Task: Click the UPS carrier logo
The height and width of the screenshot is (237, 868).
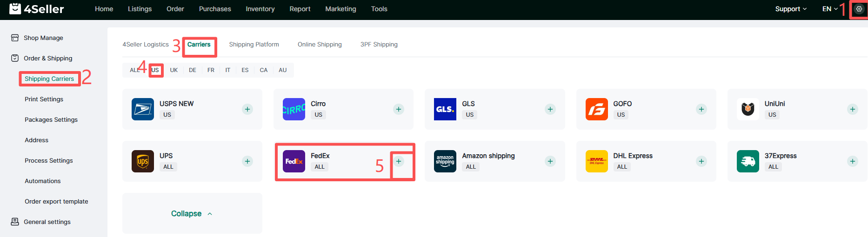Action: (143, 161)
